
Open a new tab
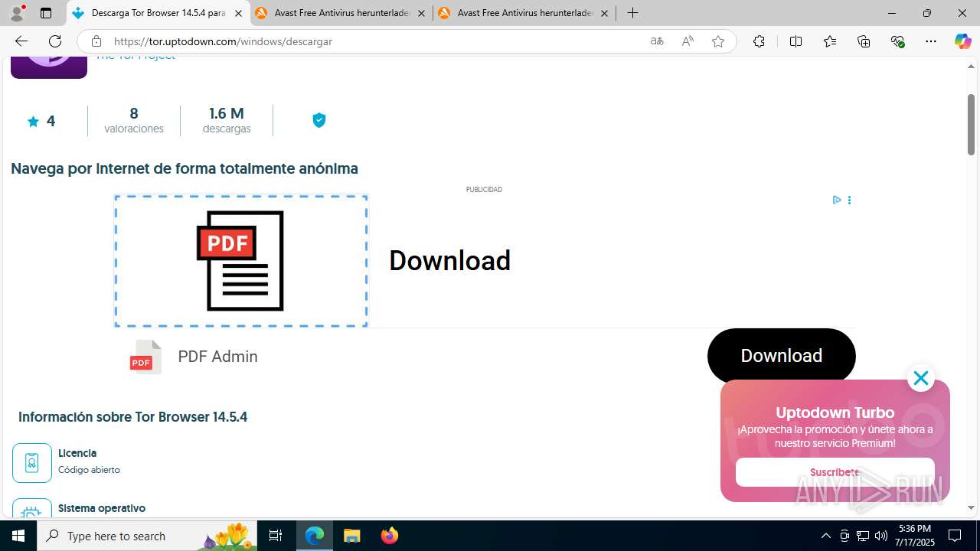(632, 13)
